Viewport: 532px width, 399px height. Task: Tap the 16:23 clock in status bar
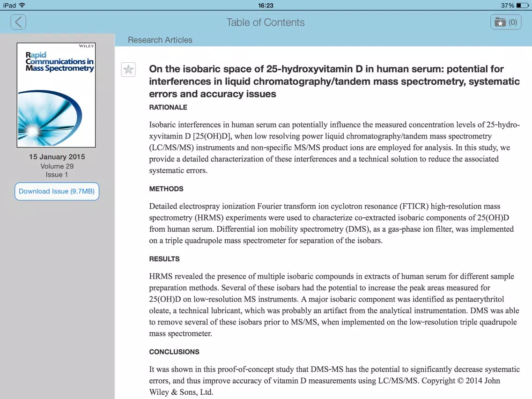(266, 6)
